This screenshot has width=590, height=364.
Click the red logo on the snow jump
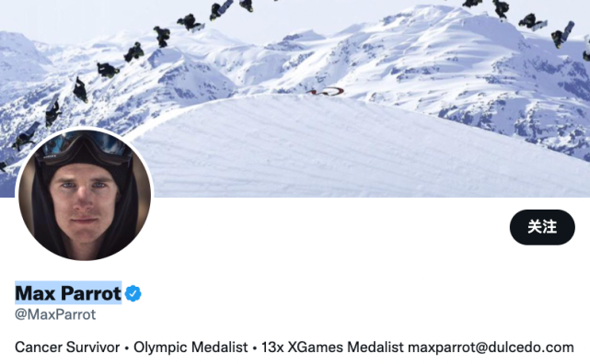point(325,91)
